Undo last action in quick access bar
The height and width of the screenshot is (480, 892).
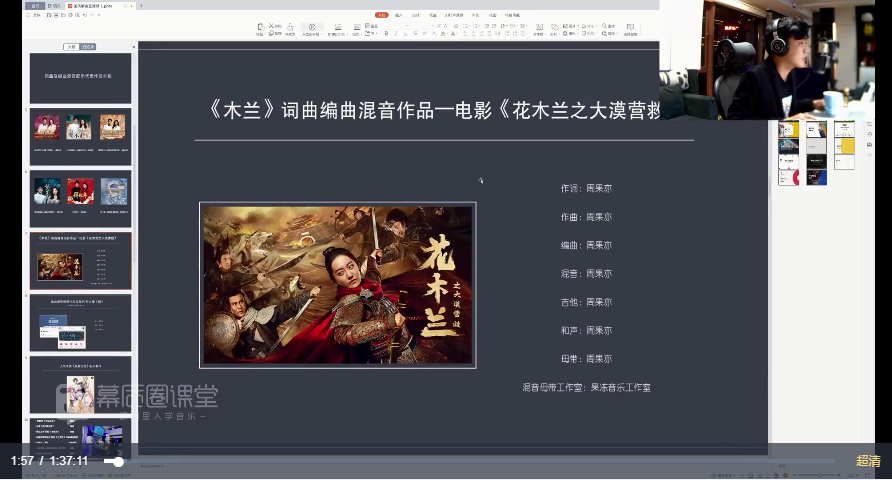click(85, 15)
